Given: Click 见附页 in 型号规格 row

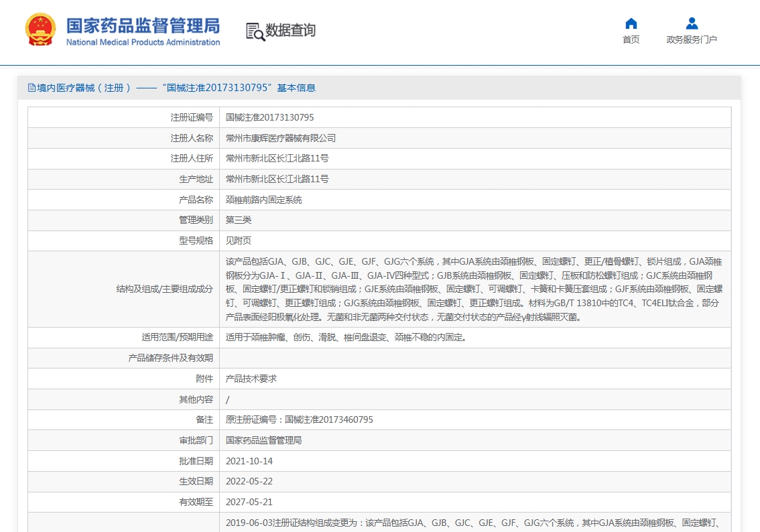Looking at the screenshot, I should coord(239,241).
